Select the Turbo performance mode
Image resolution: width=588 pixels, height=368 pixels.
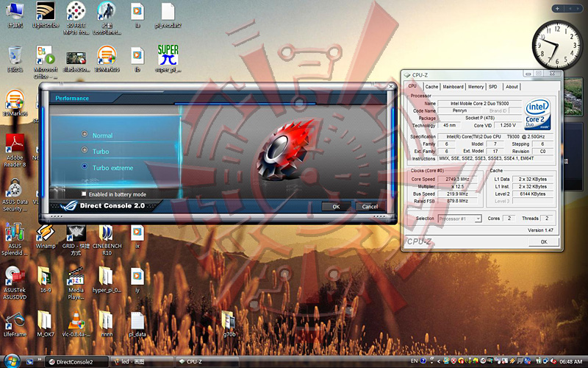(x=85, y=150)
